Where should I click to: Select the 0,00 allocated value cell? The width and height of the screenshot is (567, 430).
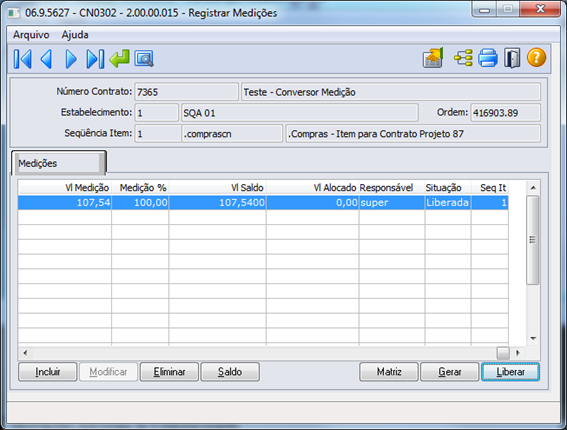pyautogui.click(x=312, y=203)
